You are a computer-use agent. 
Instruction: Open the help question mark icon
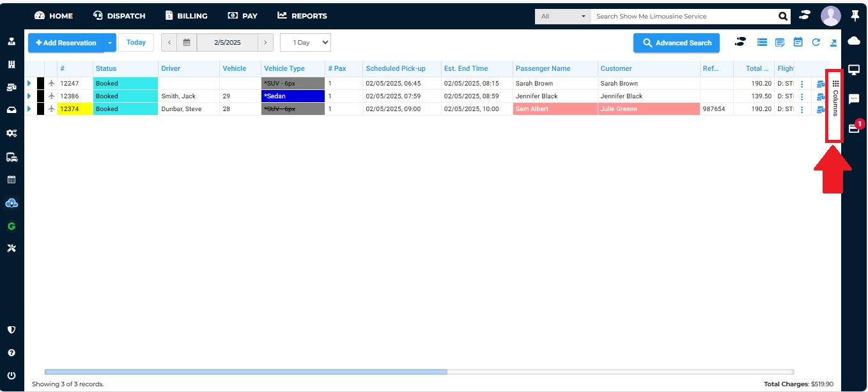pyautogui.click(x=12, y=352)
